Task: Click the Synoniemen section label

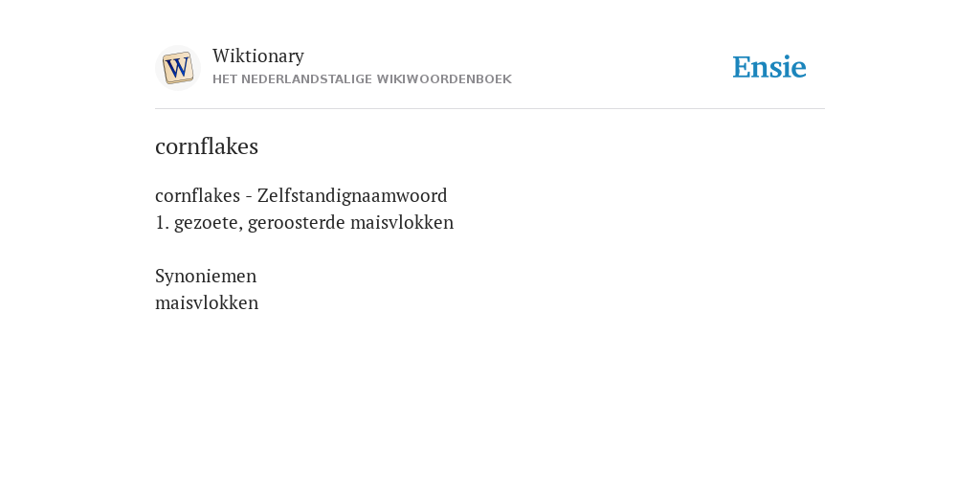Action: 206,277
